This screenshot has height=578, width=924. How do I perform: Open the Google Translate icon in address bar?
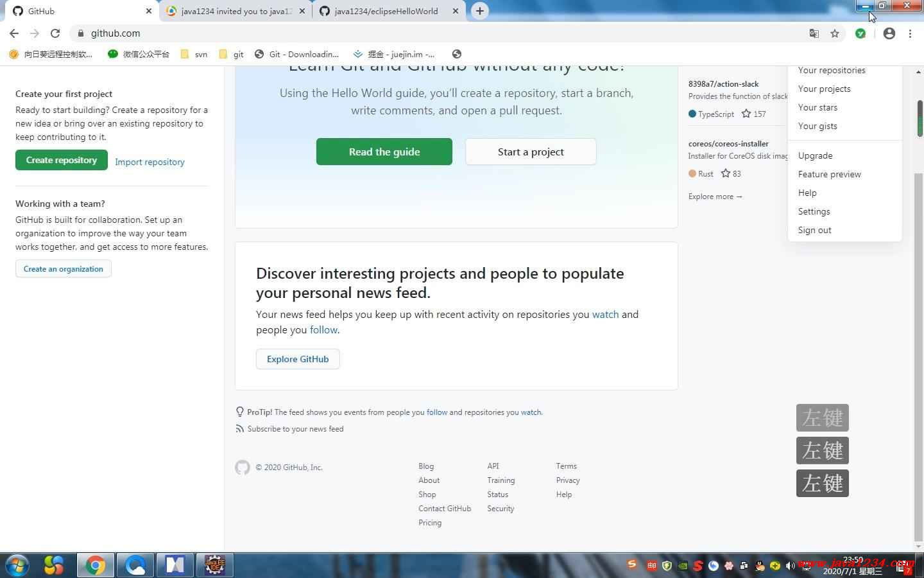[x=814, y=33]
